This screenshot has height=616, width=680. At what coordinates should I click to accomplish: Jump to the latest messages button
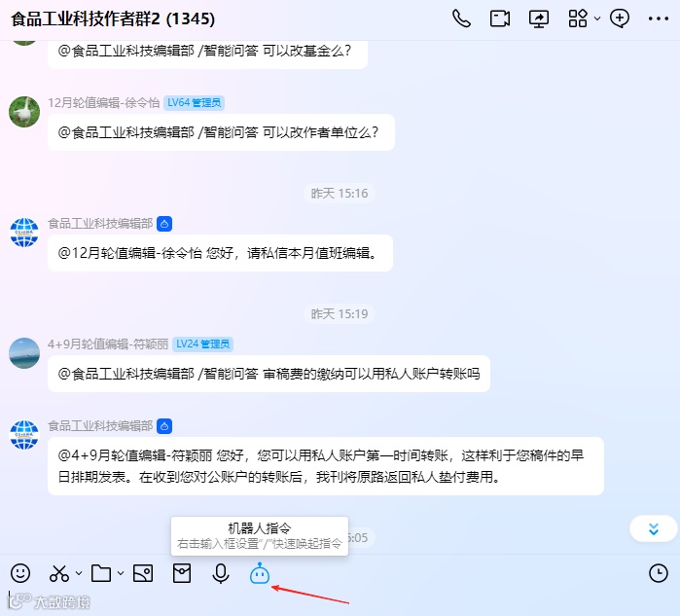click(653, 528)
